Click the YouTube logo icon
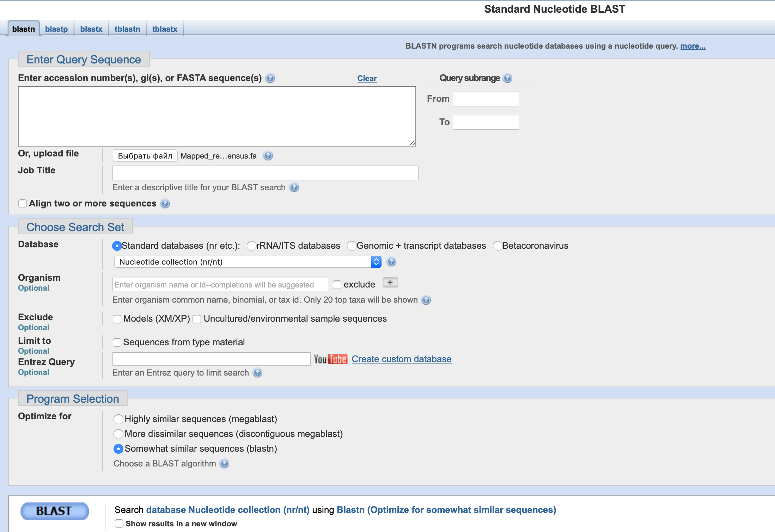The height and width of the screenshot is (532, 775). click(330, 359)
